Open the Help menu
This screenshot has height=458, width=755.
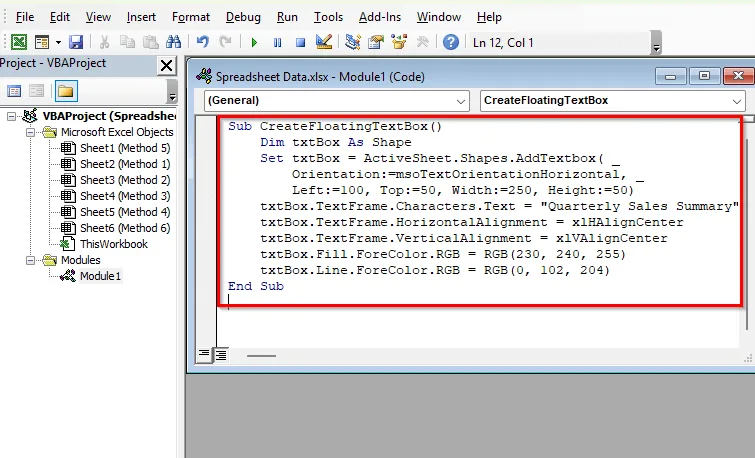point(489,17)
